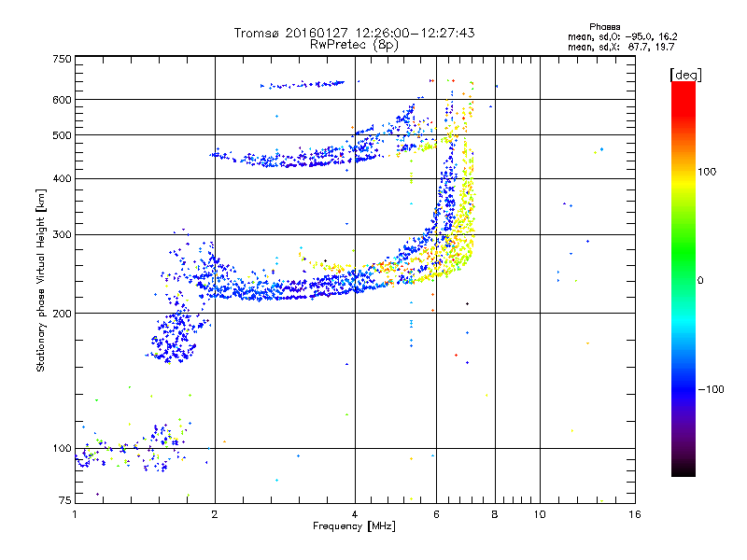The width and height of the screenshot is (747, 560).
Task: Click 'mean, sd,O: -95.0, 16.2' statistics line
Action: 622,36
